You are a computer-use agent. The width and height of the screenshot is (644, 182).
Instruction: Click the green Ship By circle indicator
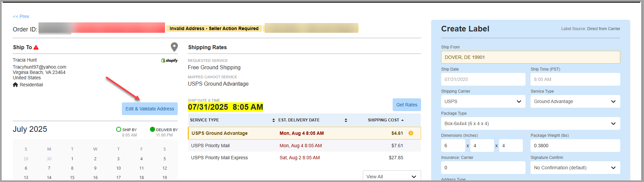tap(118, 129)
